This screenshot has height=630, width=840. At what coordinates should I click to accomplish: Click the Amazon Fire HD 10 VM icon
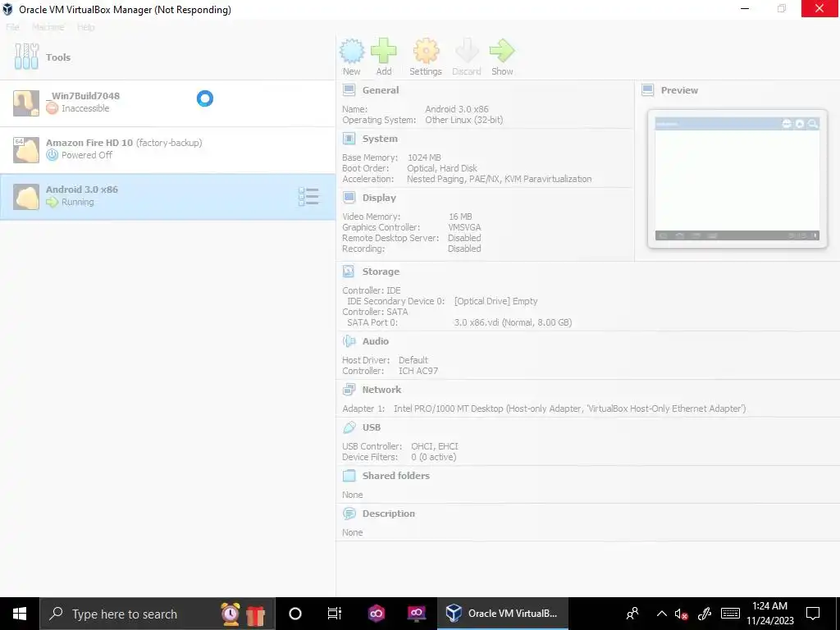(26, 150)
